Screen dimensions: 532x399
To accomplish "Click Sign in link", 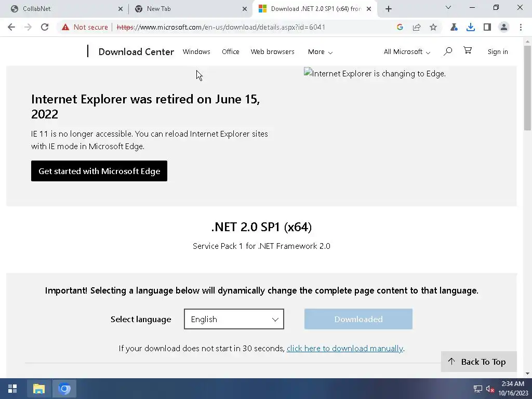I will tap(498, 51).
